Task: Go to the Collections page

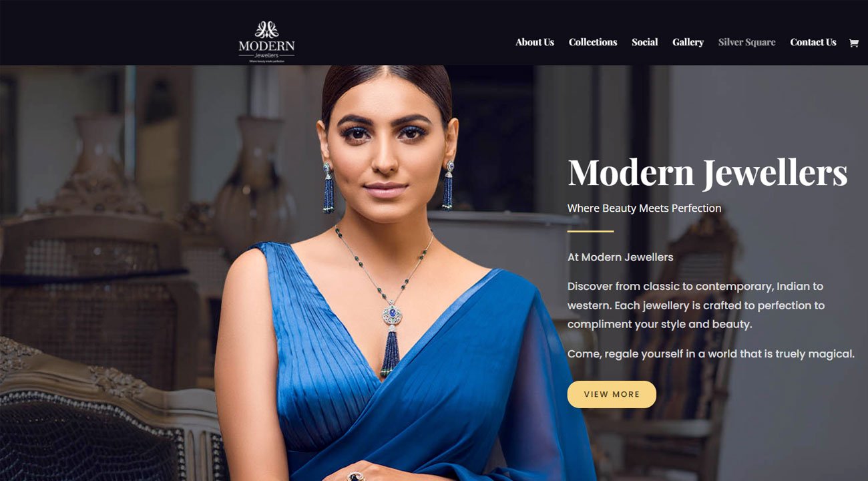Action: pyautogui.click(x=593, y=42)
